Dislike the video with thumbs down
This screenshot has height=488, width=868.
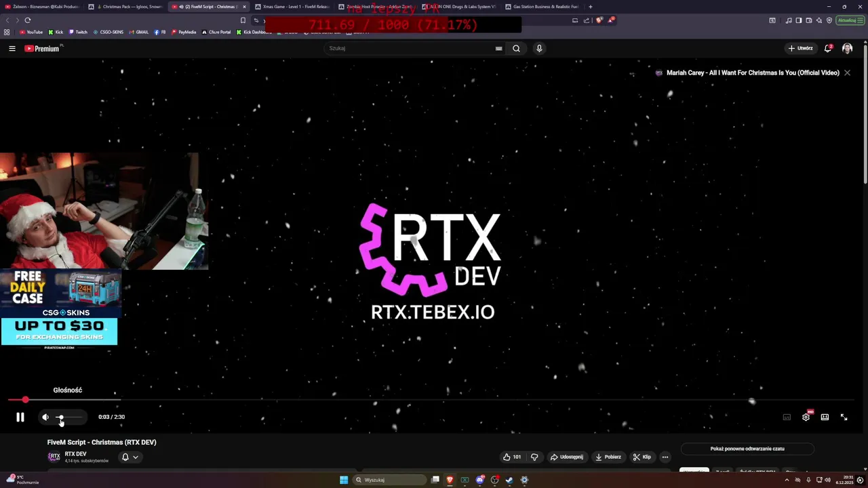[534, 457]
